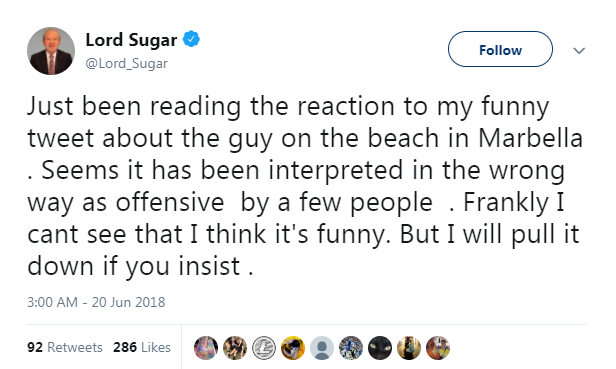The image size is (616, 369).
Task: Select the black cat avatar
Action: pyautogui.click(x=380, y=348)
